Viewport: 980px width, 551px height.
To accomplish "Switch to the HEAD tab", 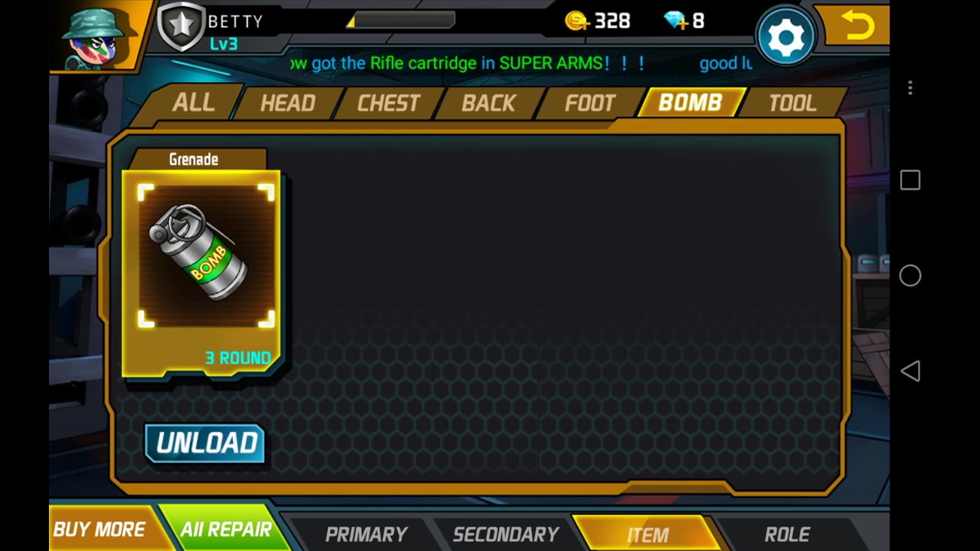I will click(288, 103).
